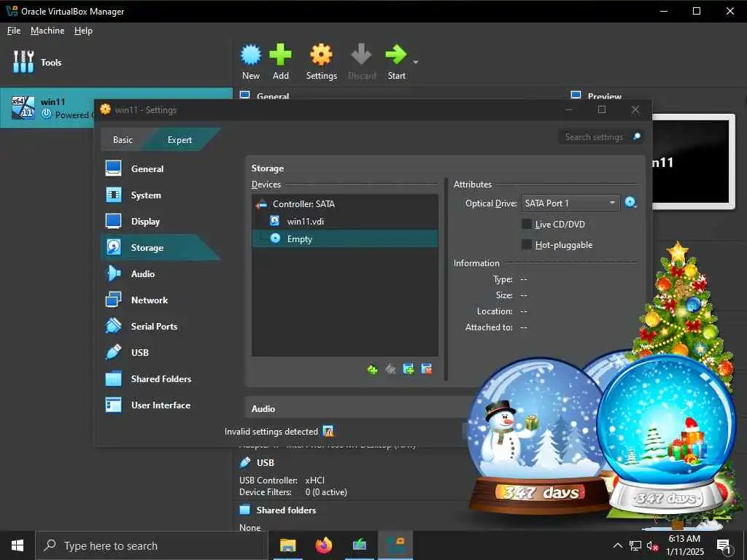The image size is (747, 560).
Task: Open the Display settings category
Action: (145, 221)
